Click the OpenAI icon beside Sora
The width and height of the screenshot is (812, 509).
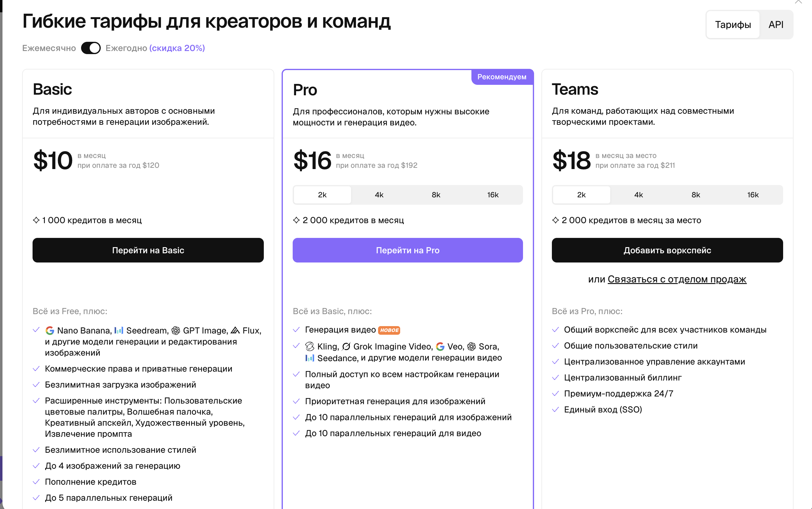[x=471, y=346]
